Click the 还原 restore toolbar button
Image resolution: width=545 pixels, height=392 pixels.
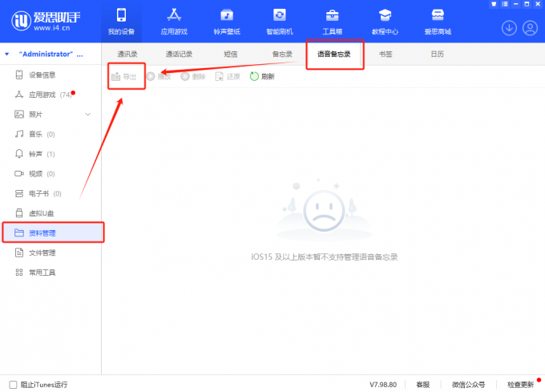228,76
